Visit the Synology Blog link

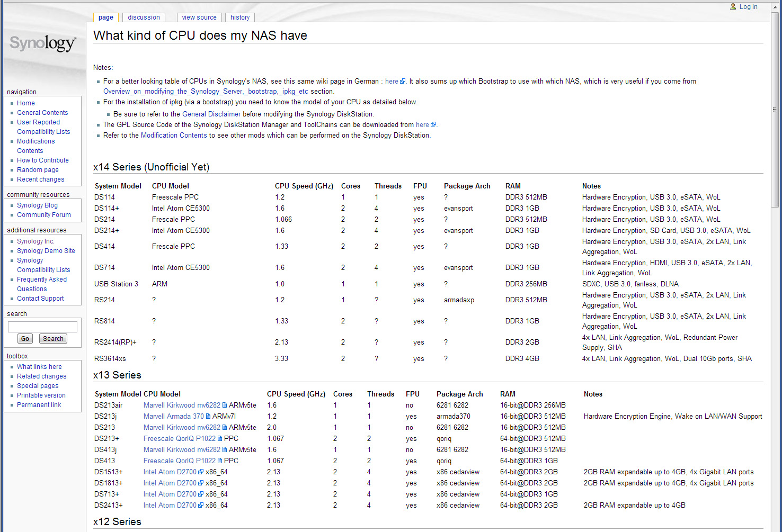pyautogui.click(x=37, y=205)
